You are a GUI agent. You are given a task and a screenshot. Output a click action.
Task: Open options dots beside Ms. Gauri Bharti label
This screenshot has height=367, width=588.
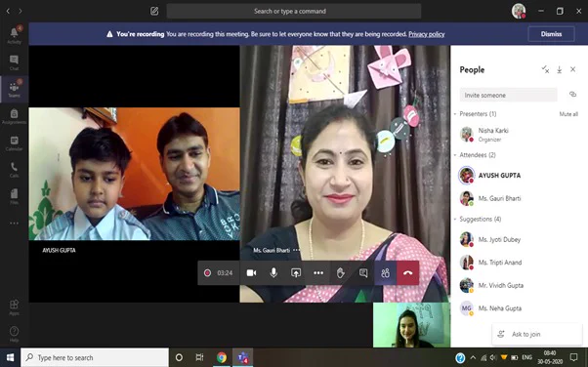[296, 250]
